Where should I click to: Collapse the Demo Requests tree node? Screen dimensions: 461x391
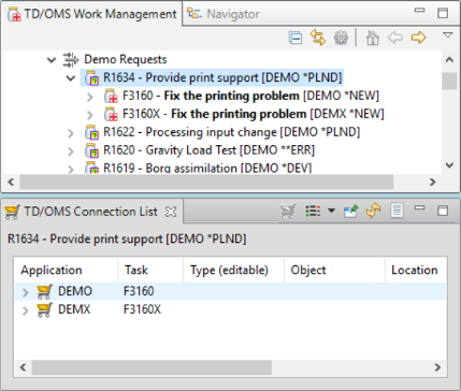[x=51, y=60]
